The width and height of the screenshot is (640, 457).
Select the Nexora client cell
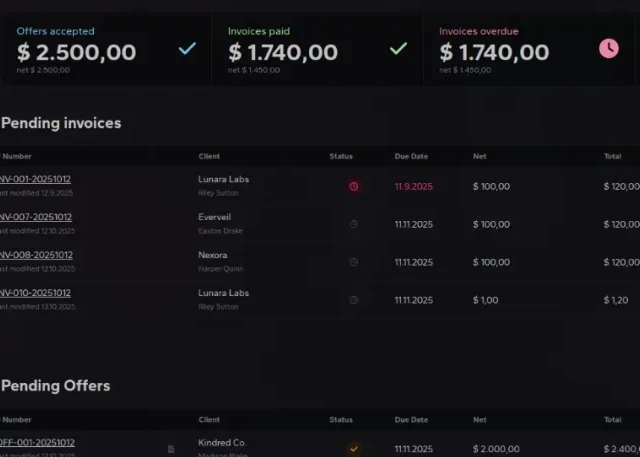point(213,255)
